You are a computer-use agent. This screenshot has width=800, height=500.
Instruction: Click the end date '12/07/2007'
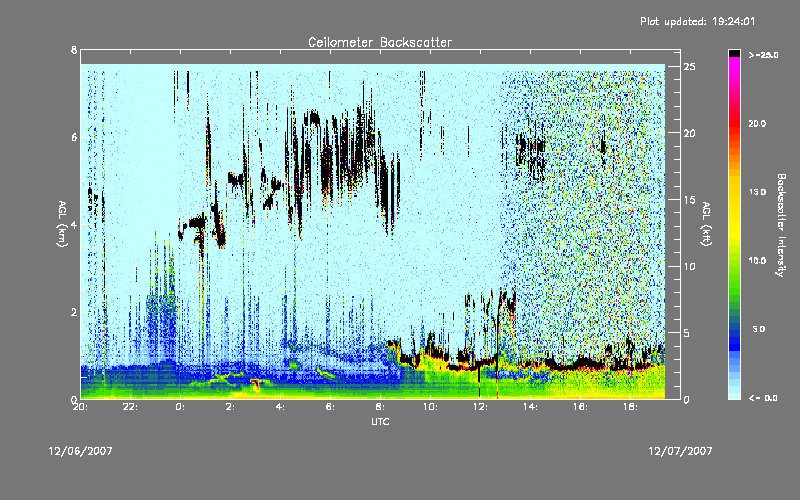point(680,451)
